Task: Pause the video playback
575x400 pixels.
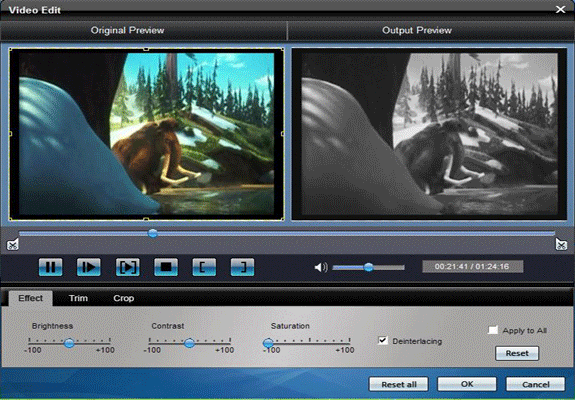Action: click(51, 267)
